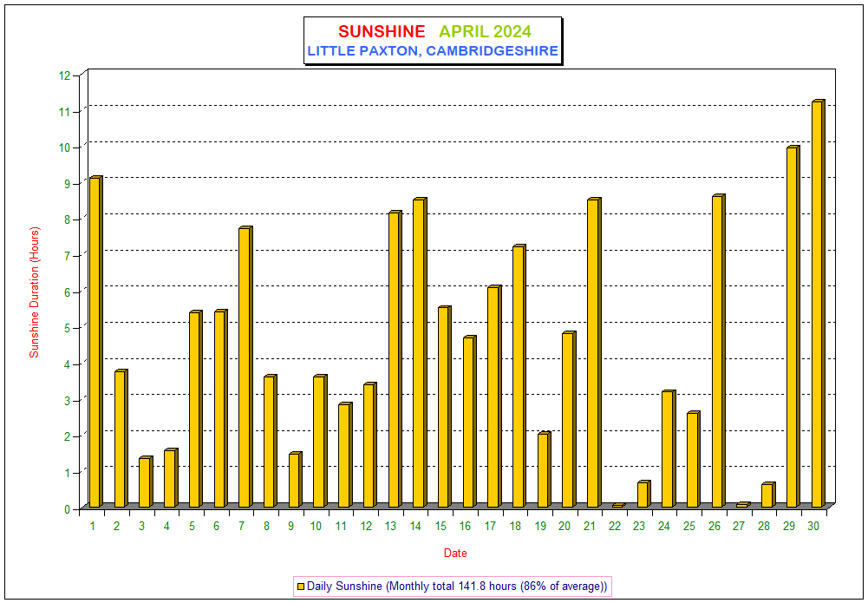Click the red Date axis label
The width and height of the screenshot is (868, 603).
pyautogui.click(x=455, y=553)
